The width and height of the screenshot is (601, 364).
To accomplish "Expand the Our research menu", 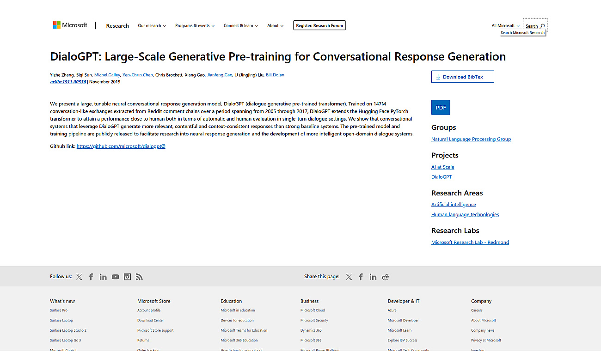I will click(x=152, y=26).
